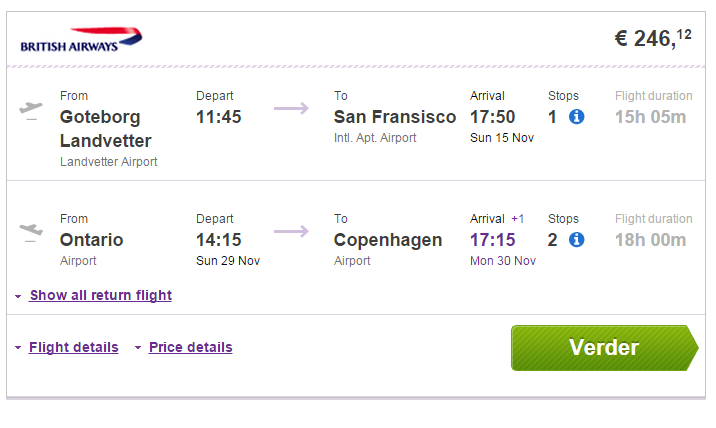716x428 pixels.
Task: Select San Fransisco destination text
Action: click(395, 117)
